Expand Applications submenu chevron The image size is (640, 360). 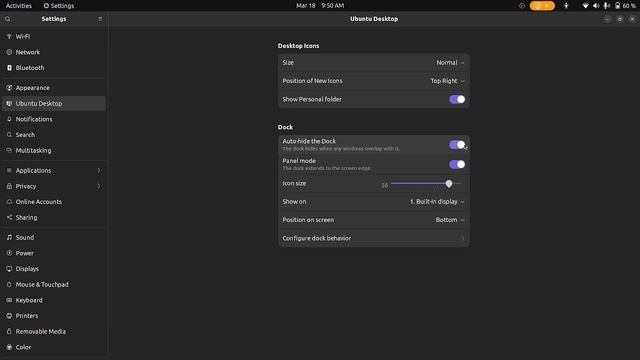click(99, 170)
